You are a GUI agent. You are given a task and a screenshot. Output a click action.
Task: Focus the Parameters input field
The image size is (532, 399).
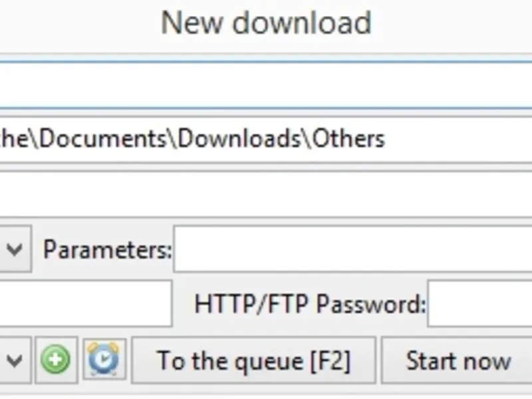coord(352,249)
